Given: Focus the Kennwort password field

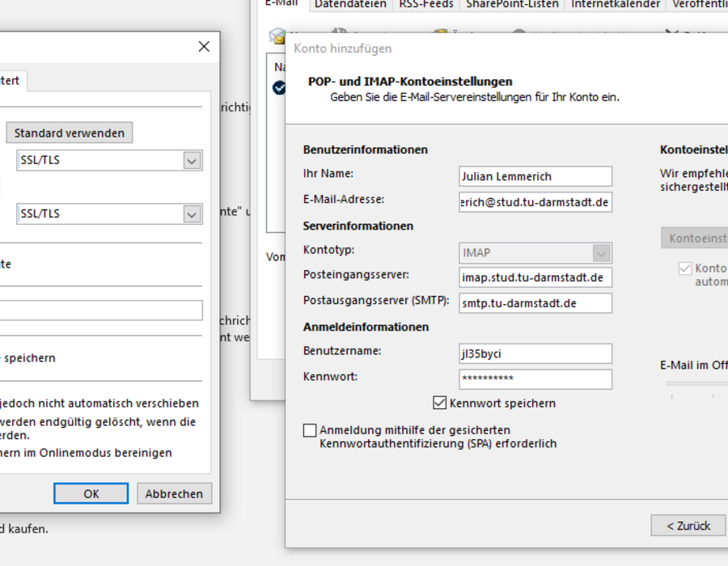Looking at the screenshot, I should [x=535, y=379].
